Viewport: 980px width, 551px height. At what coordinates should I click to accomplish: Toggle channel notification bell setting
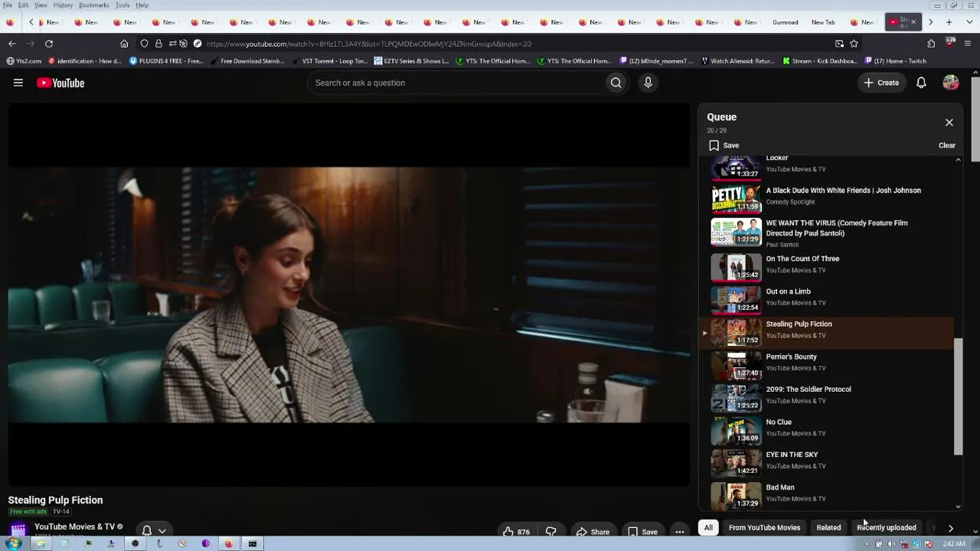pyautogui.click(x=153, y=530)
